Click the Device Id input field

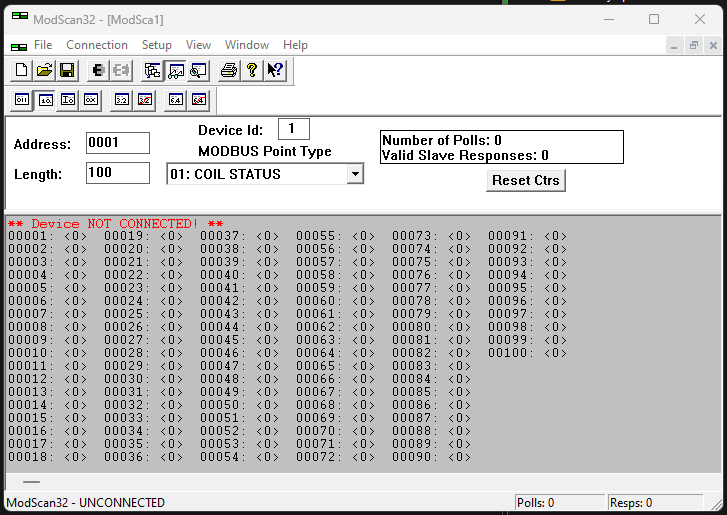point(294,129)
